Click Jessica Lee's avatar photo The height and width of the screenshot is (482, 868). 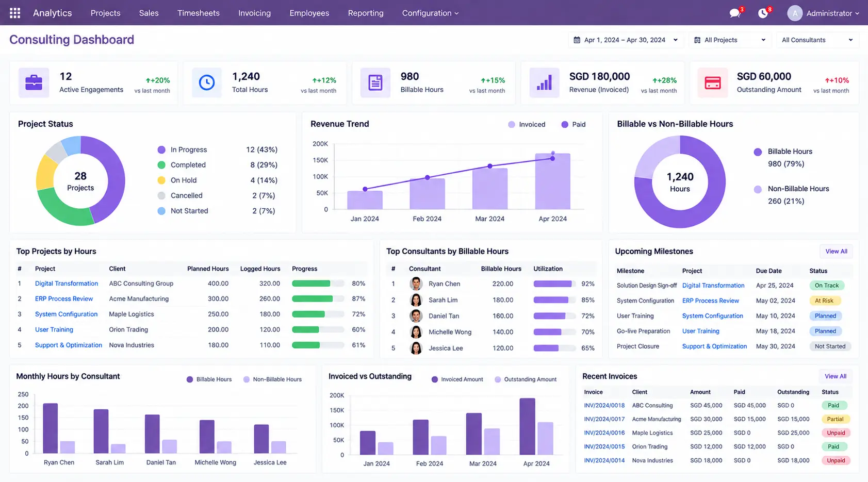pos(416,348)
